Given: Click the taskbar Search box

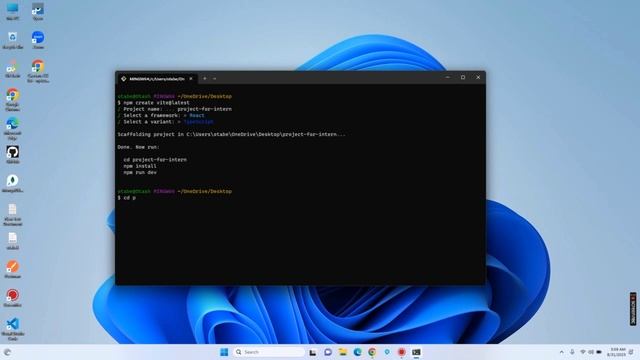Looking at the screenshot, I should tap(269, 352).
